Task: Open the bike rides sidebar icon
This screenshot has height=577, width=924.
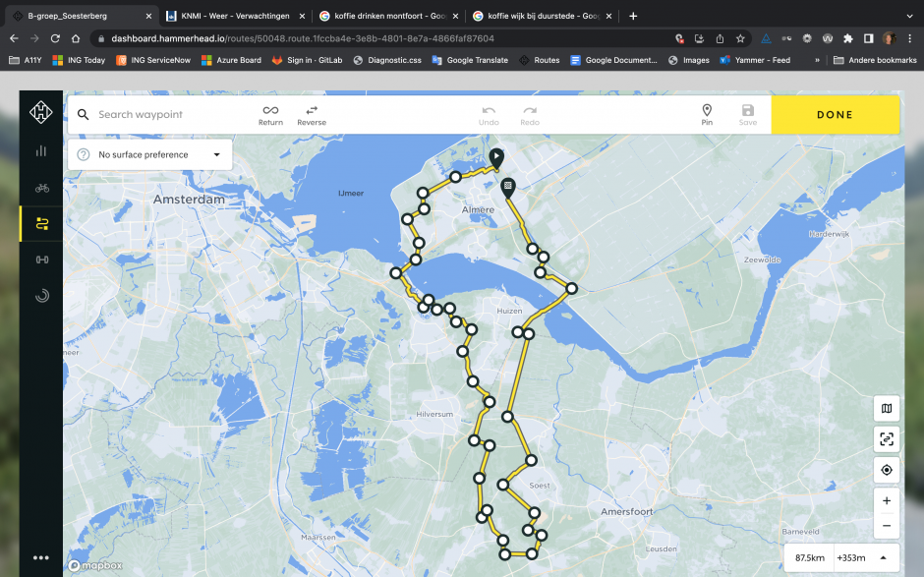Action: coord(42,188)
